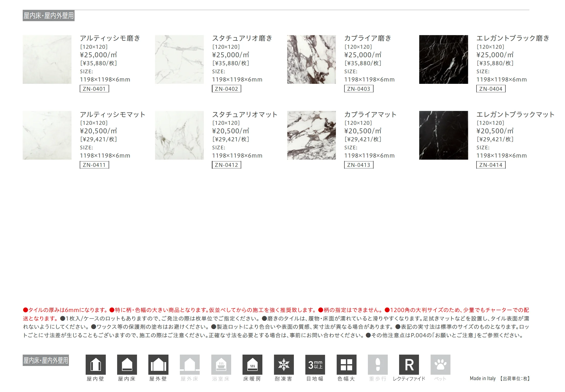Open the カプライア磨き tile thumbnail
565x392 pixels.
click(311, 59)
